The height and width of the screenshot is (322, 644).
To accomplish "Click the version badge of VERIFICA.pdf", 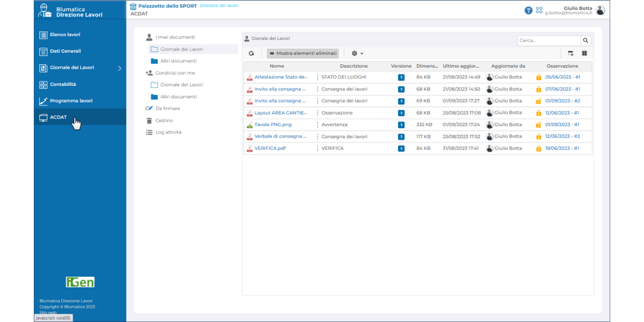I will coord(401,148).
